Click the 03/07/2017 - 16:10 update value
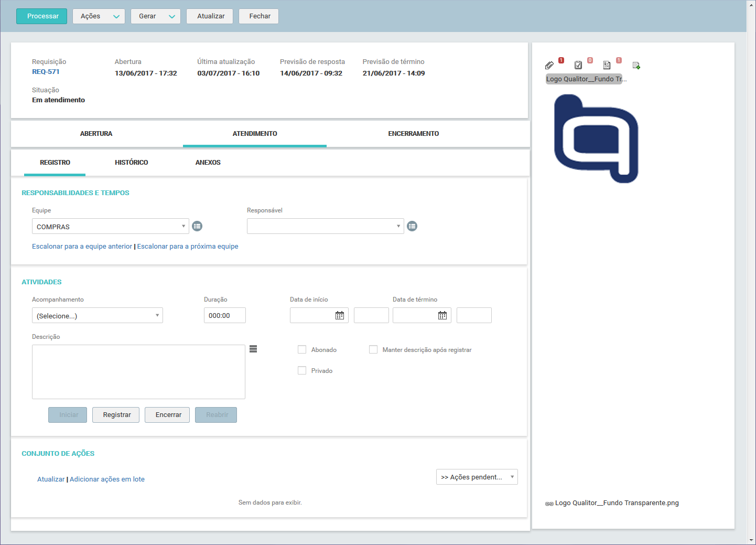The width and height of the screenshot is (756, 545). tap(229, 73)
